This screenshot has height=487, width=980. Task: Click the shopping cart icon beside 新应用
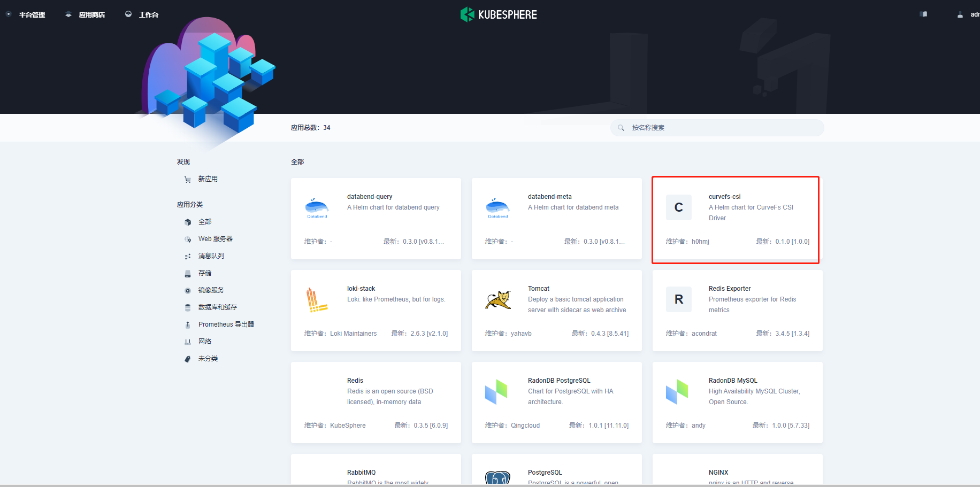[x=188, y=180]
